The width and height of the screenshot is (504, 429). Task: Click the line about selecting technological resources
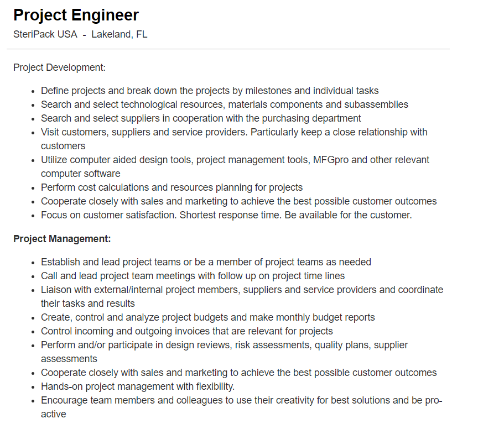point(225,104)
